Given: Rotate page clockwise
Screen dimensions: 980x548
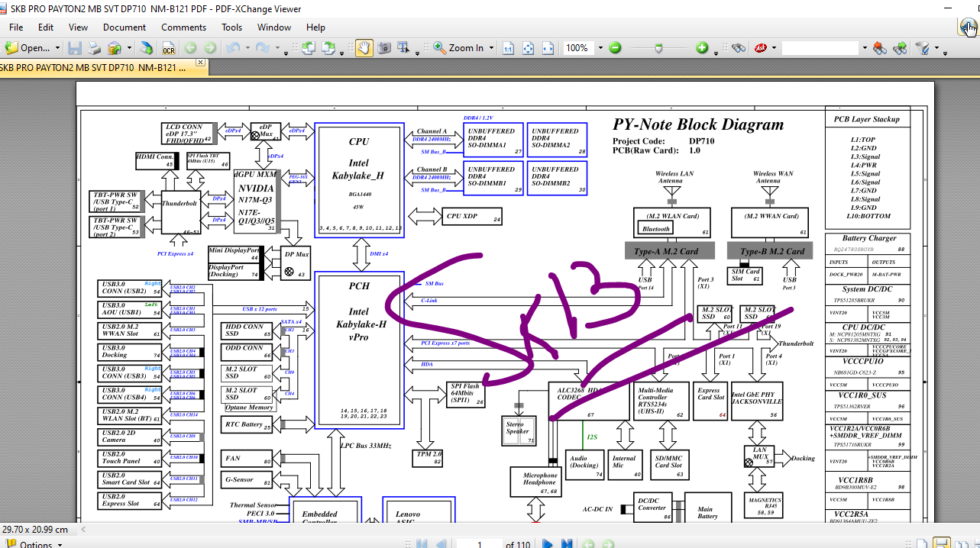Looking at the screenshot, I should tap(328, 48).
